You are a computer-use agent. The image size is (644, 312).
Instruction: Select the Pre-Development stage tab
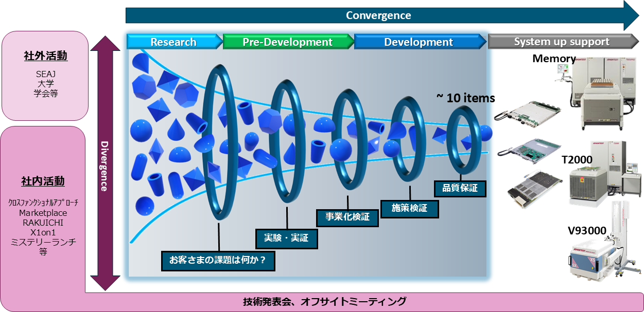[x=287, y=42]
